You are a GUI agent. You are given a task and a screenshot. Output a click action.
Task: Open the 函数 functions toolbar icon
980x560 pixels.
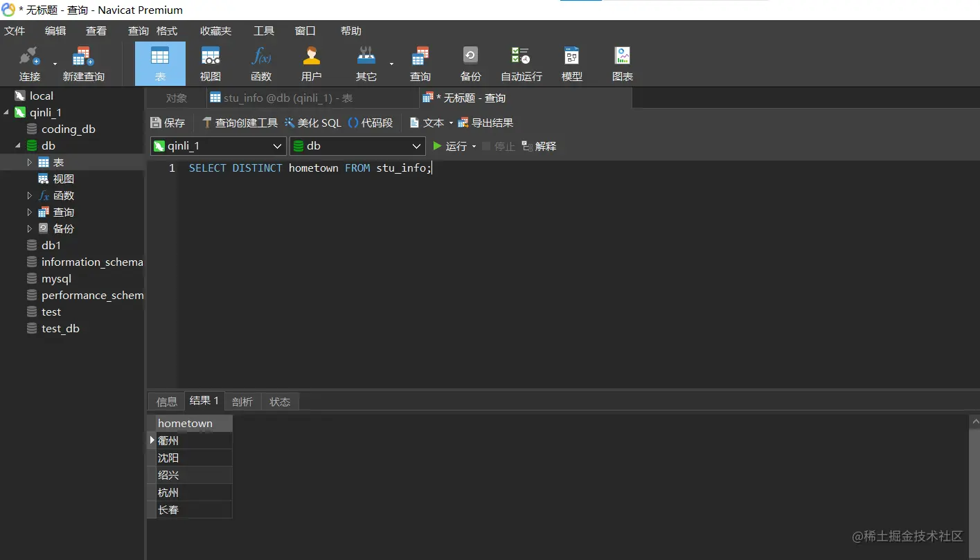click(261, 64)
